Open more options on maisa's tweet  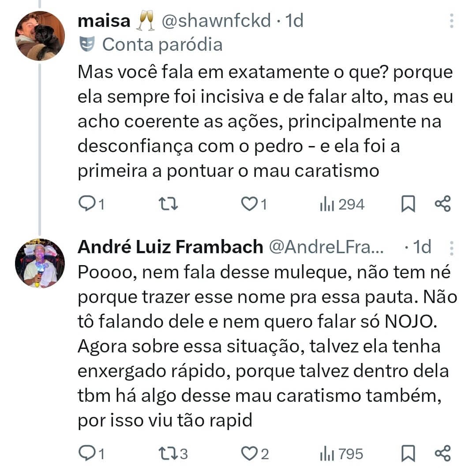coord(451,21)
